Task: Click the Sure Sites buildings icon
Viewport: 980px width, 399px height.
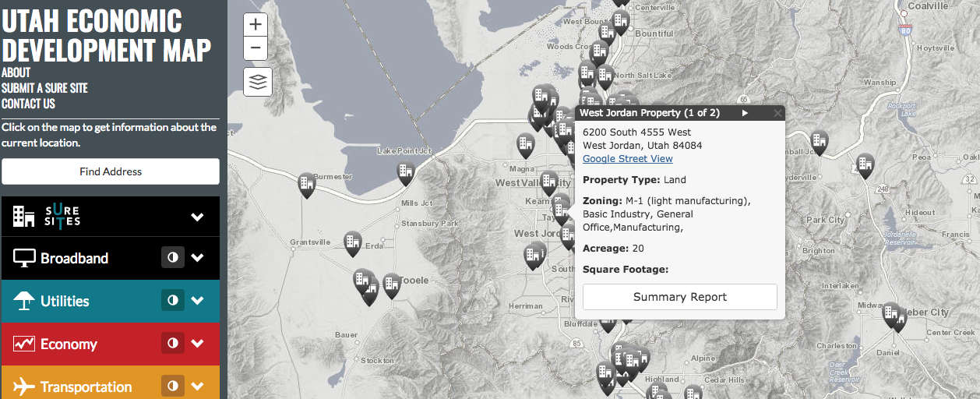Action: 24,216
